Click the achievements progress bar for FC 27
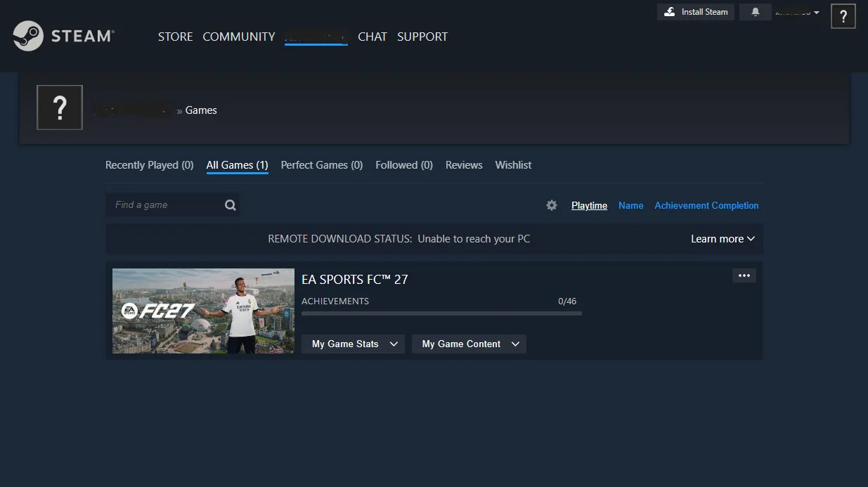Screen dimensions: 868x487 click(x=441, y=313)
